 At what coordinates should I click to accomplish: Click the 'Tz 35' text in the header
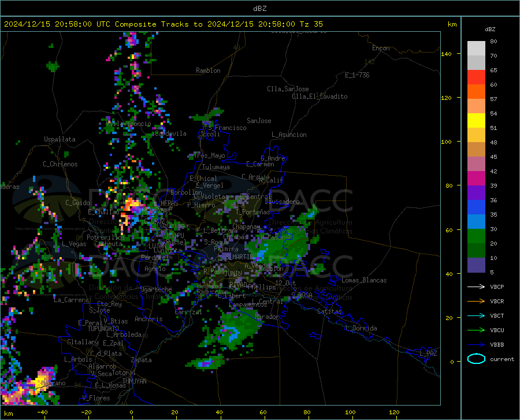tap(311, 24)
